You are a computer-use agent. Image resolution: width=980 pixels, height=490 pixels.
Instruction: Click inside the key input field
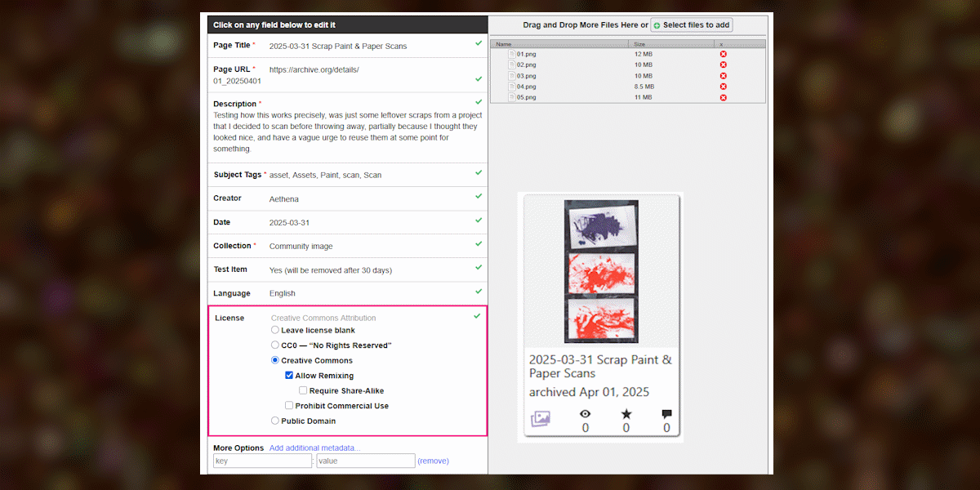click(x=261, y=461)
